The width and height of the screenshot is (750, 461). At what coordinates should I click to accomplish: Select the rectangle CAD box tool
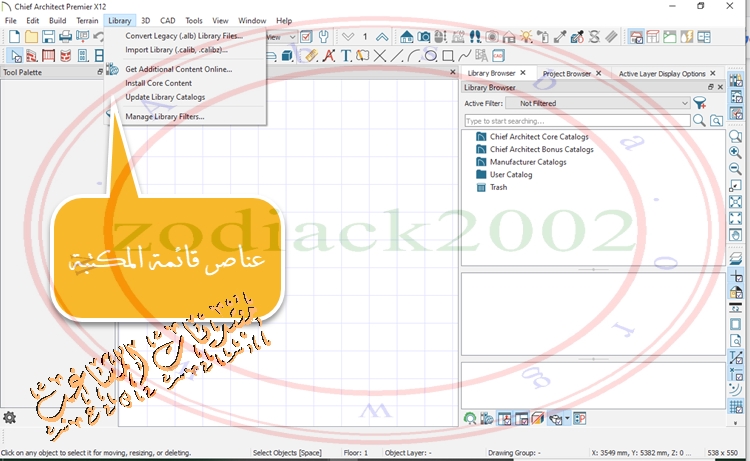(x=448, y=55)
